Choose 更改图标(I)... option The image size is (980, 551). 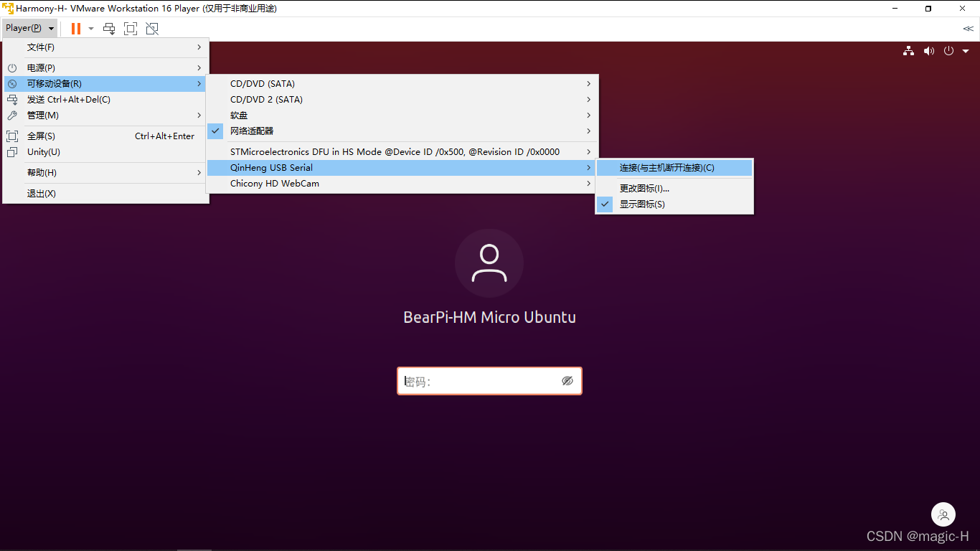(674, 189)
